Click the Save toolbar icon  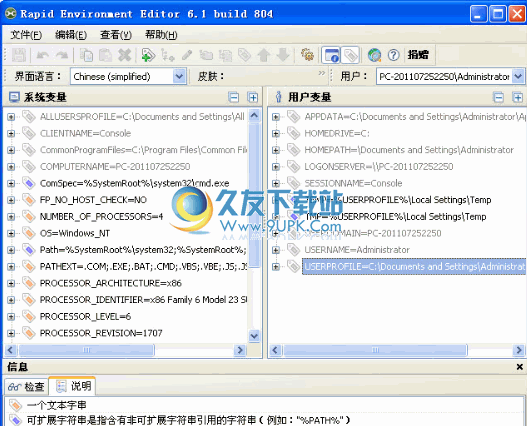click(x=19, y=55)
